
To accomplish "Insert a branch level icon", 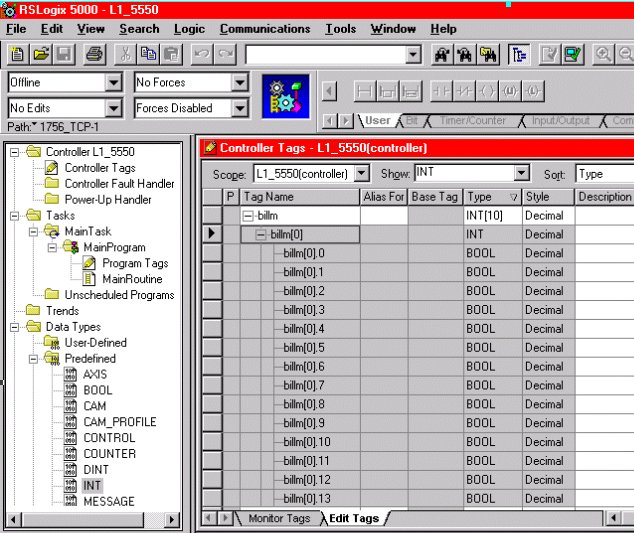I will click(x=411, y=91).
